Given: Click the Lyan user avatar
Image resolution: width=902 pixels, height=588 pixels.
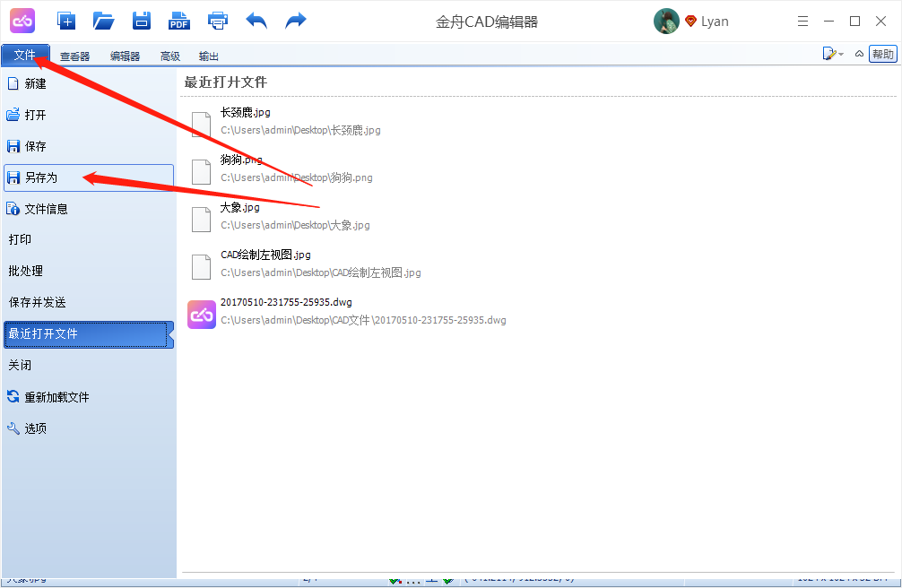Looking at the screenshot, I should [x=666, y=20].
